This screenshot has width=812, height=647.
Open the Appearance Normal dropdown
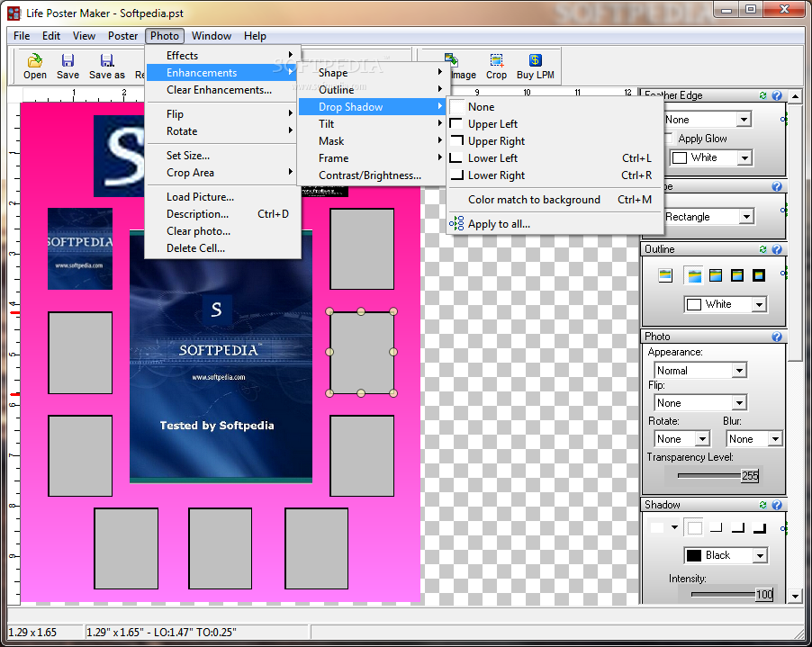pos(739,371)
